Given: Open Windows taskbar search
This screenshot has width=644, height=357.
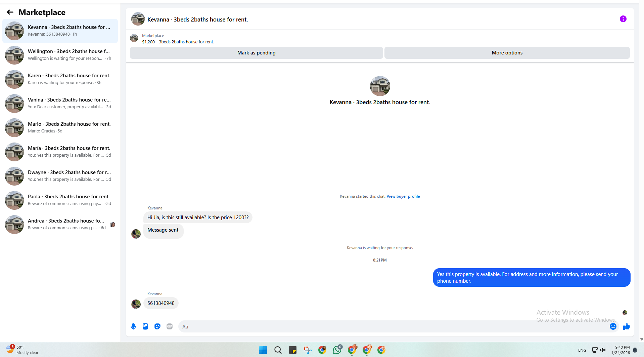Looking at the screenshot, I should 278,350.
